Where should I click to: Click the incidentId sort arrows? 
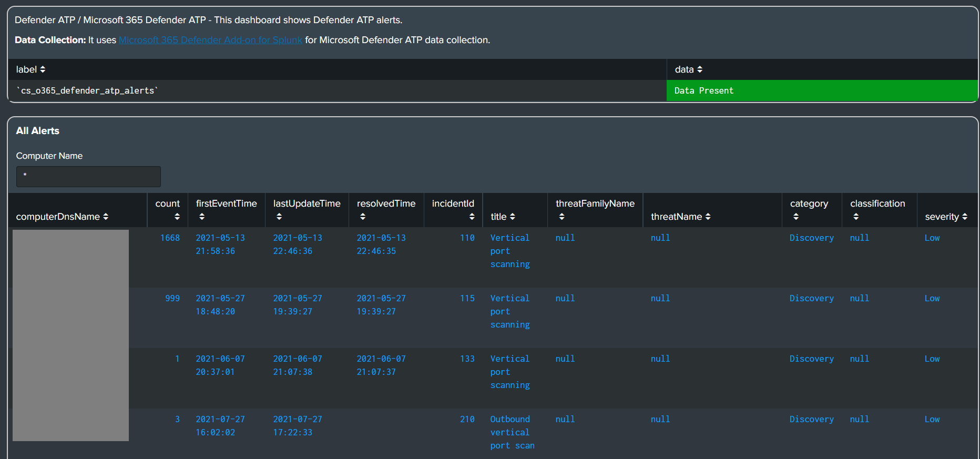tap(472, 217)
